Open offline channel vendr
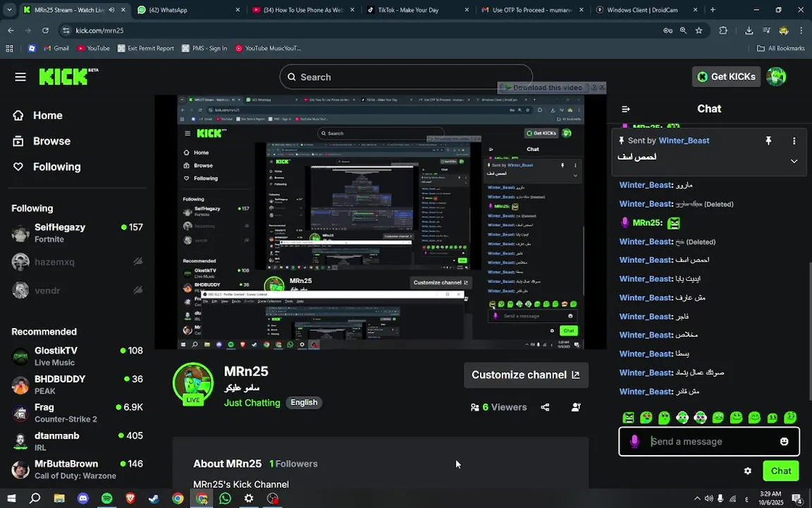 (77, 290)
